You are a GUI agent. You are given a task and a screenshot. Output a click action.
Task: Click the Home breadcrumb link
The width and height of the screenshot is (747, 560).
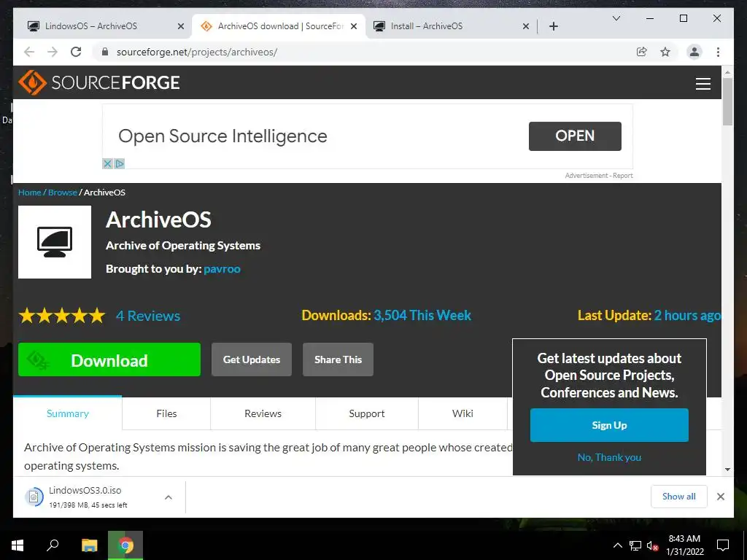pos(29,192)
